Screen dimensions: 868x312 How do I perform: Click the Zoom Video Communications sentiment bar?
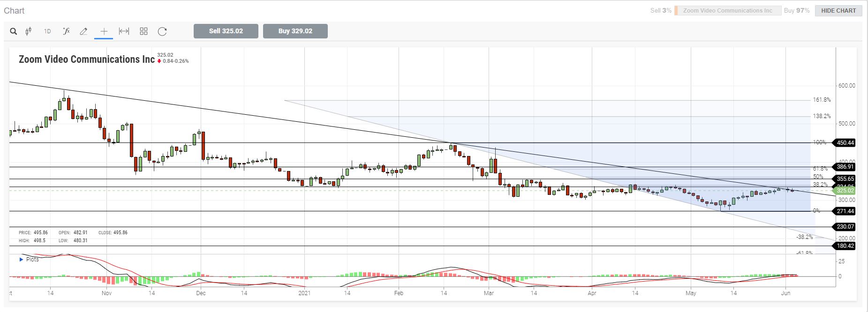[728, 10]
